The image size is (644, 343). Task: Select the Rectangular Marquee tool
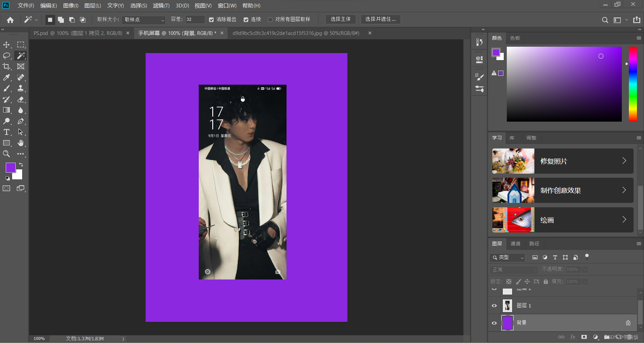coord(21,45)
